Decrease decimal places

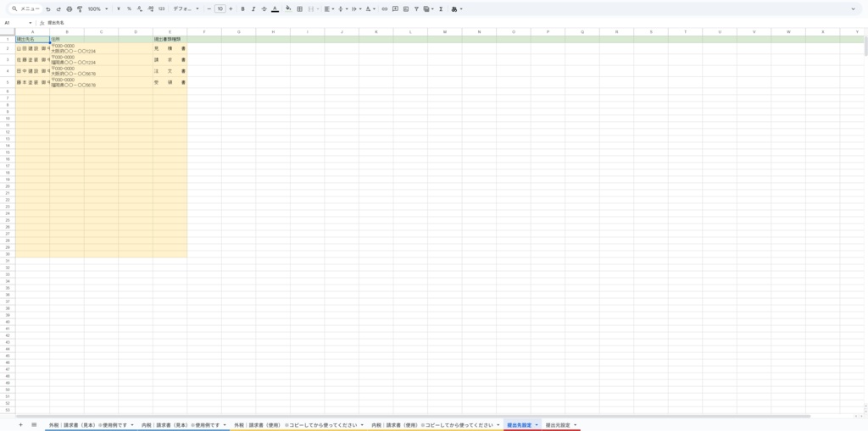(x=140, y=8)
